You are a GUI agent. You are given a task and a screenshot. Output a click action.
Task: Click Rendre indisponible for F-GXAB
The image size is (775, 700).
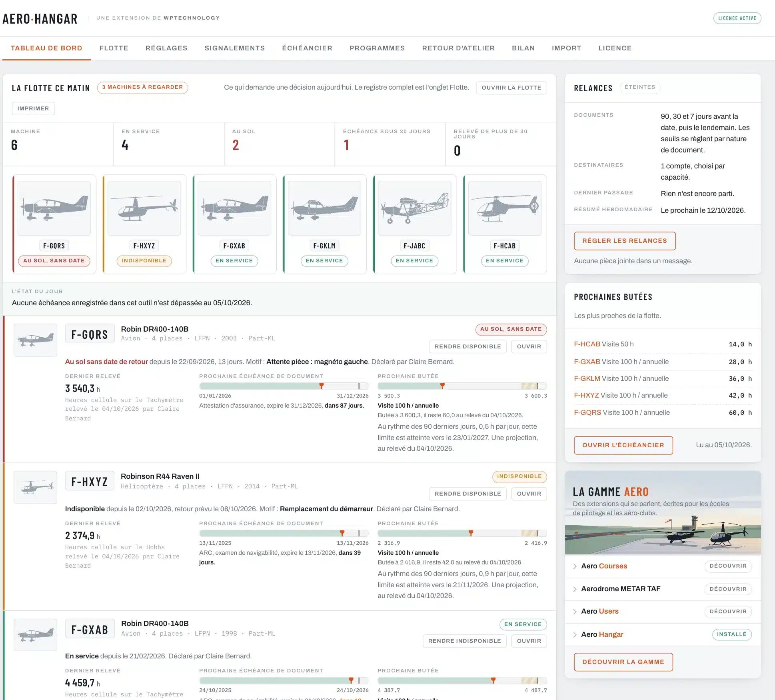465,641
